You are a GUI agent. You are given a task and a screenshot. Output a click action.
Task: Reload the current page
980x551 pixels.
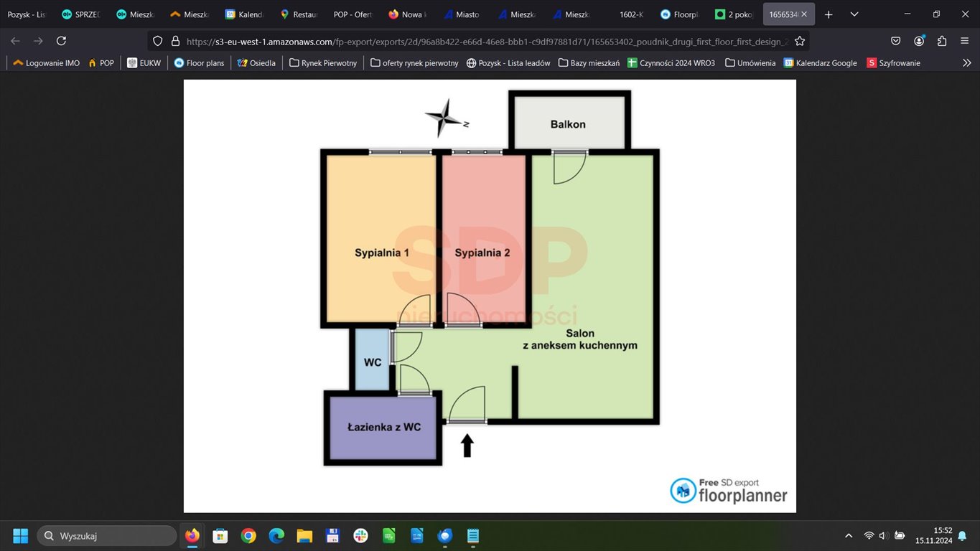[x=62, y=41]
